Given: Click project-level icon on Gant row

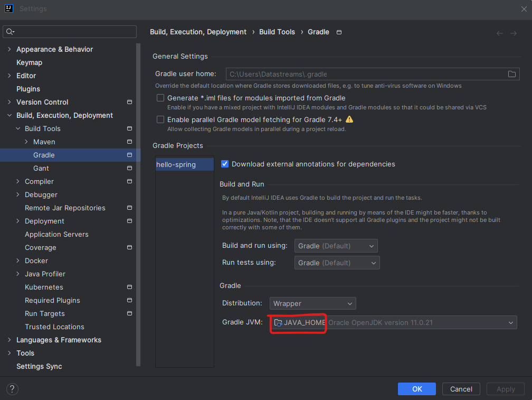Looking at the screenshot, I should tap(129, 168).
